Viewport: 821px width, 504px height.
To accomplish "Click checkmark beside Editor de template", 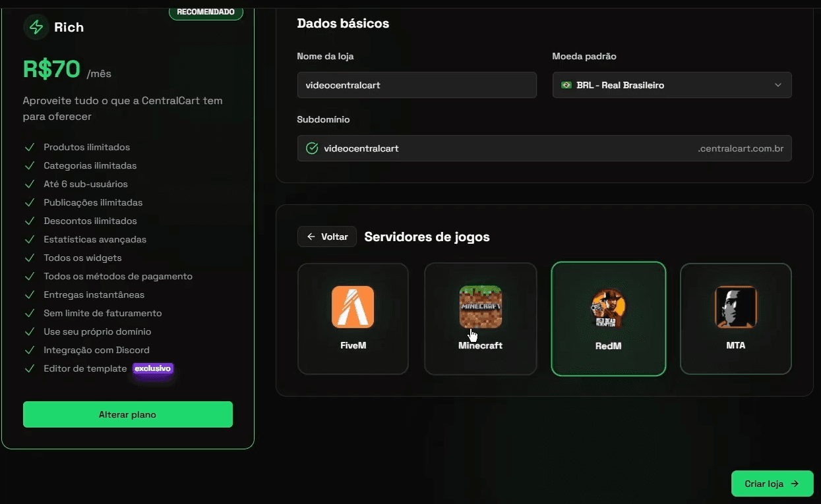I will (30, 368).
